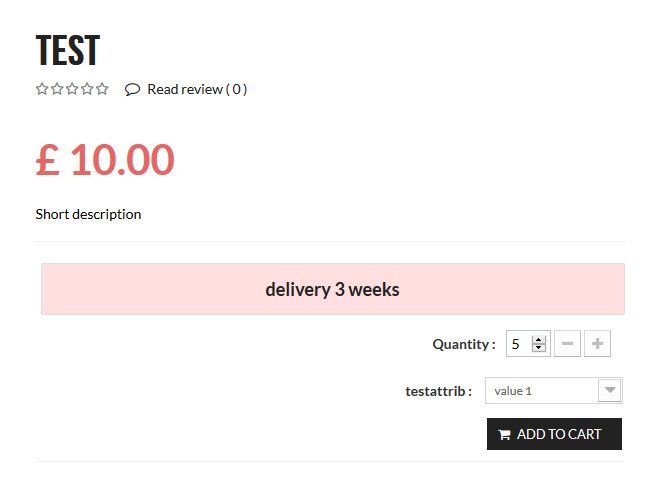Image resolution: width=662 pixels, height=477 pixels.
Task: Open the testattrib dropdown arrow
Action: coord(609,390)
